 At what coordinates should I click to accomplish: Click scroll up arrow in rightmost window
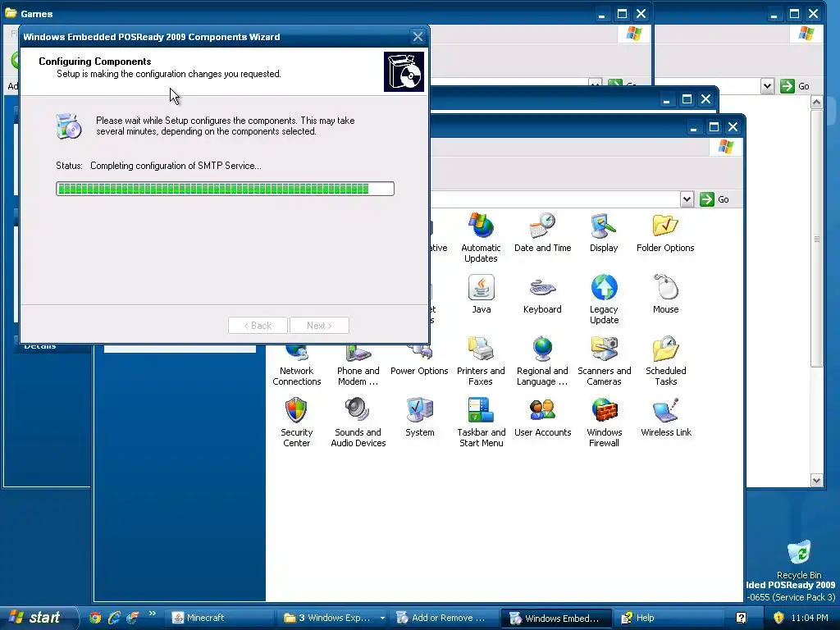click(x=816, y=102)
